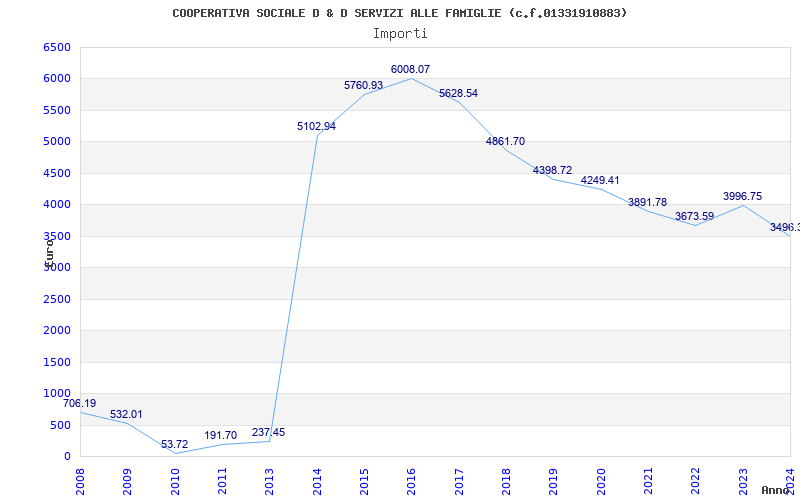Select the 4861.70 data label

coord(505,141)
